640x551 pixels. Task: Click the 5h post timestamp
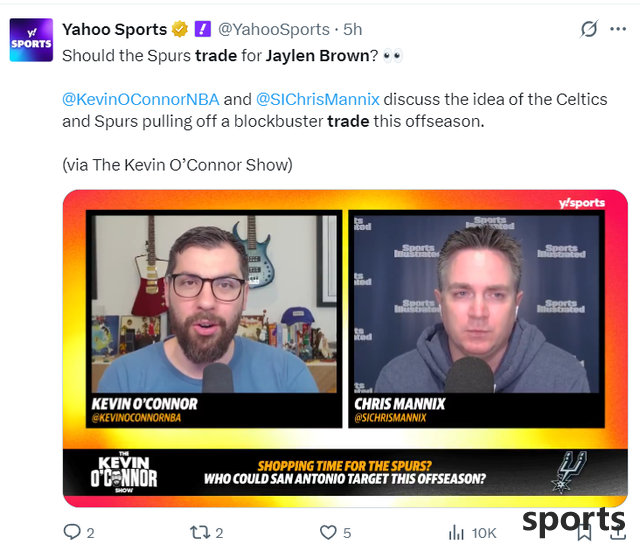click(x=353, y=29)
